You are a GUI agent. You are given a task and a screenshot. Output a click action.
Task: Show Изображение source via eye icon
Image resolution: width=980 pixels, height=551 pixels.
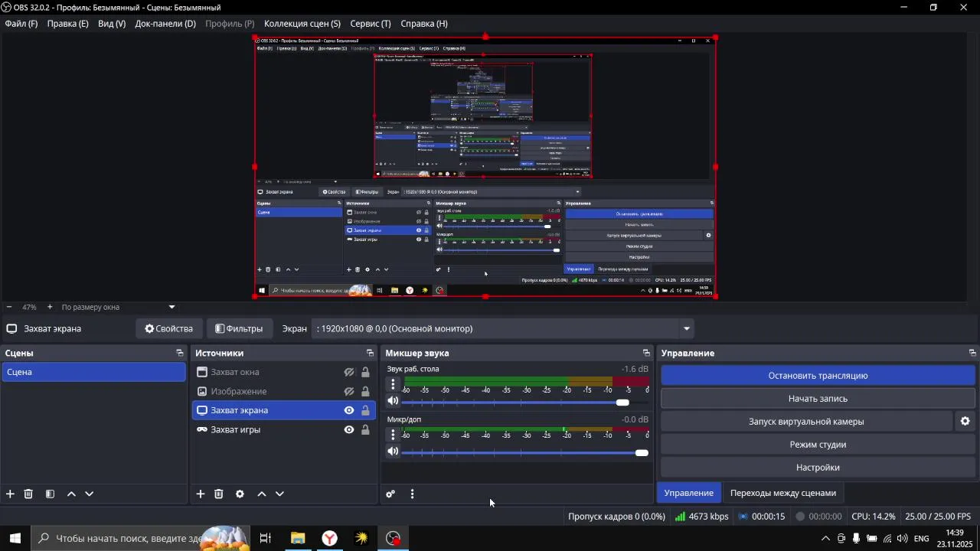[x=349, y=391]
